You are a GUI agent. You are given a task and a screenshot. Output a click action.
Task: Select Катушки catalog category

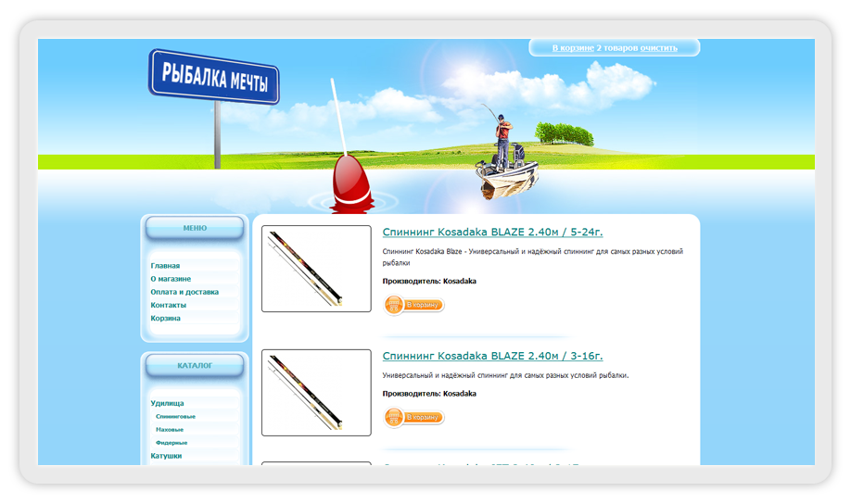tap(166, 456)
